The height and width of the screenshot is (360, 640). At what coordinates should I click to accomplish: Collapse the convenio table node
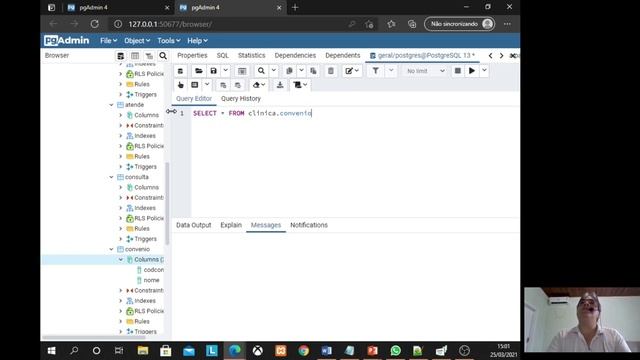tap(111, 249)
